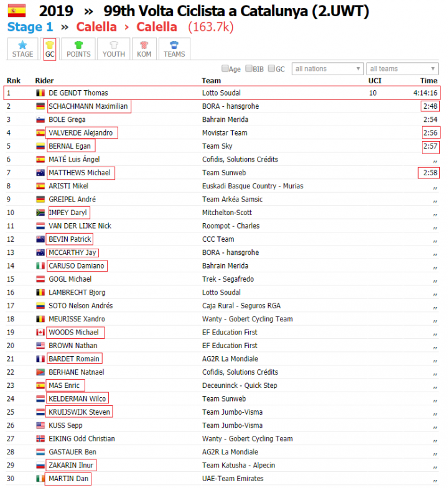The height and width of the screenshot is (488, 448).
Task: Select the 2:54 time gap for BOLE
Action: (x=430, y=120)
